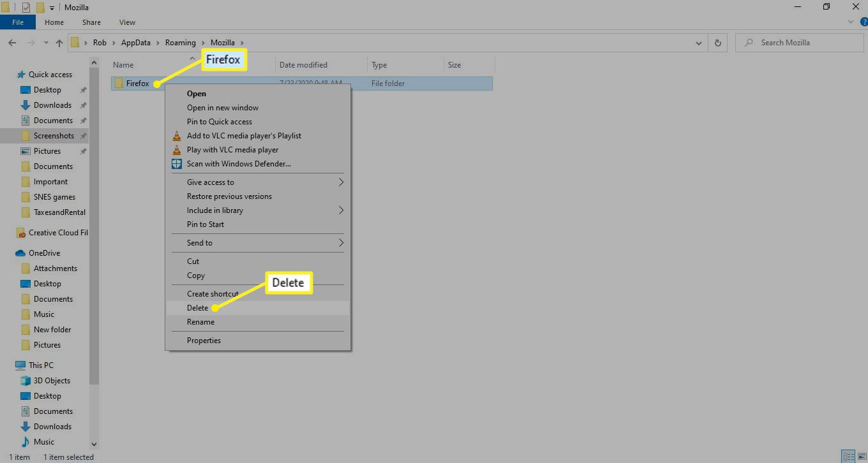The width and height of the screenshot is (868, 463).
Task: Expand the Give access to submenu
Action: (x=258, y=182)
